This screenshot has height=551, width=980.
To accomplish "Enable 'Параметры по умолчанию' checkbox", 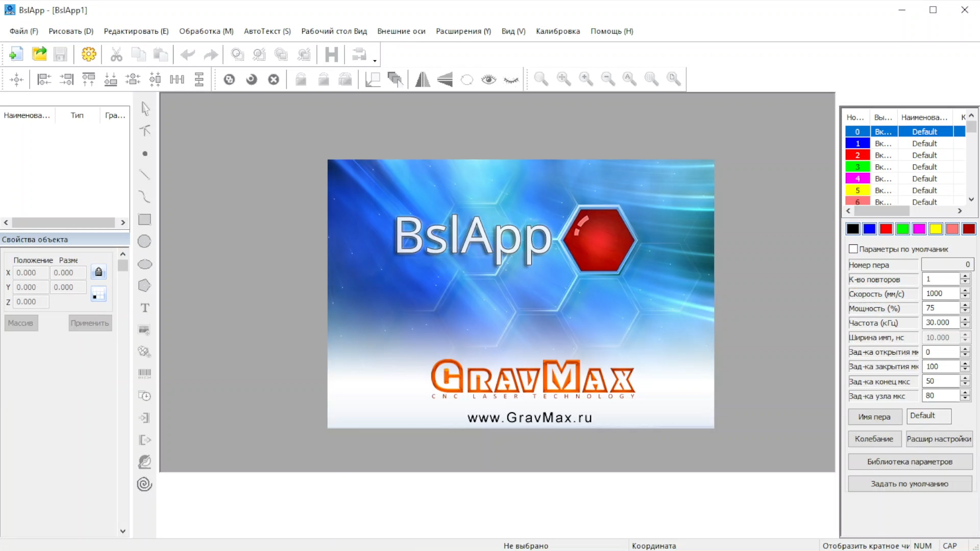I will (x=853, y=249).
